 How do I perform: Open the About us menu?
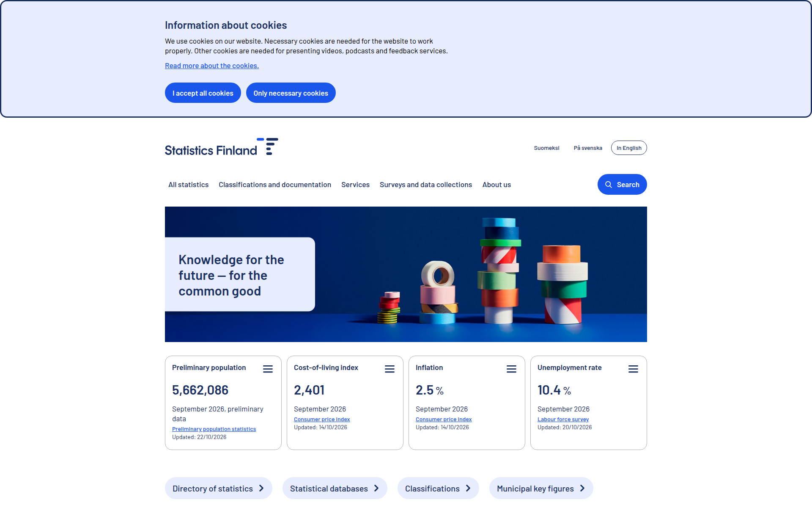pos(497,185)
